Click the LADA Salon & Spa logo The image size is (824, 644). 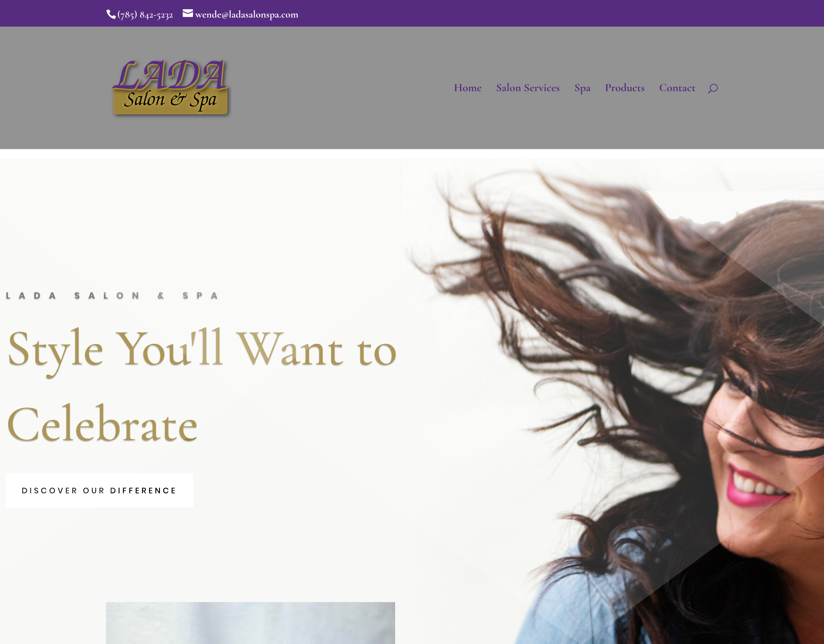coord(171,88)
